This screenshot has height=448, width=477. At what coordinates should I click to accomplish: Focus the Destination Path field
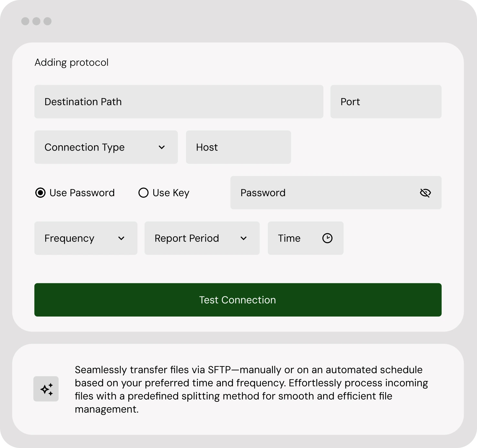pos(179,102)
